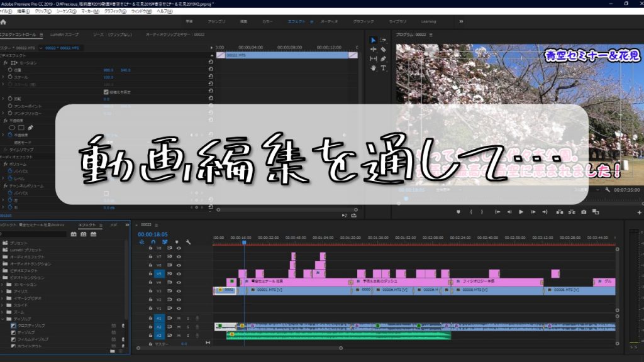Select the Ripple Edit tool
Viewport: 644px width, 362px height.
(373, 49)
